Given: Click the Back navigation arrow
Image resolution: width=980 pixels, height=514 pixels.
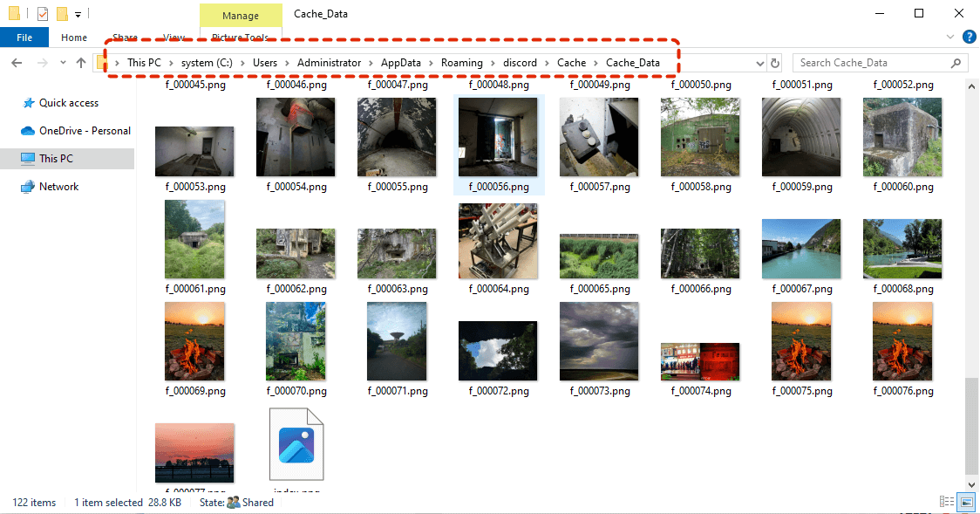Looking at the screenshot, I should pyautogui.click(x=17, y=63).
